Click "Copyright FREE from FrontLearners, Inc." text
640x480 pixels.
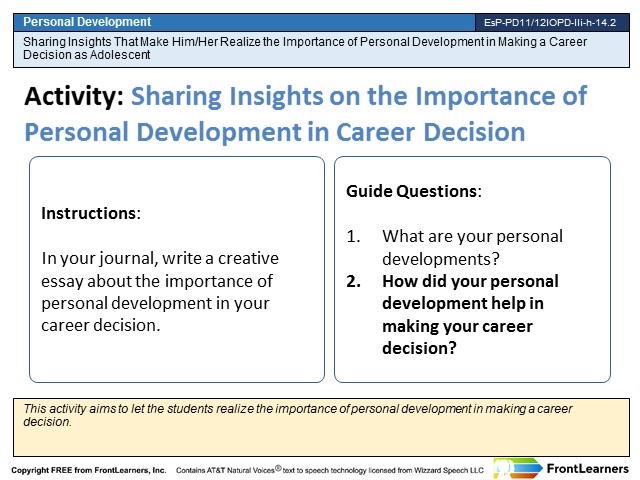(89, 470)
